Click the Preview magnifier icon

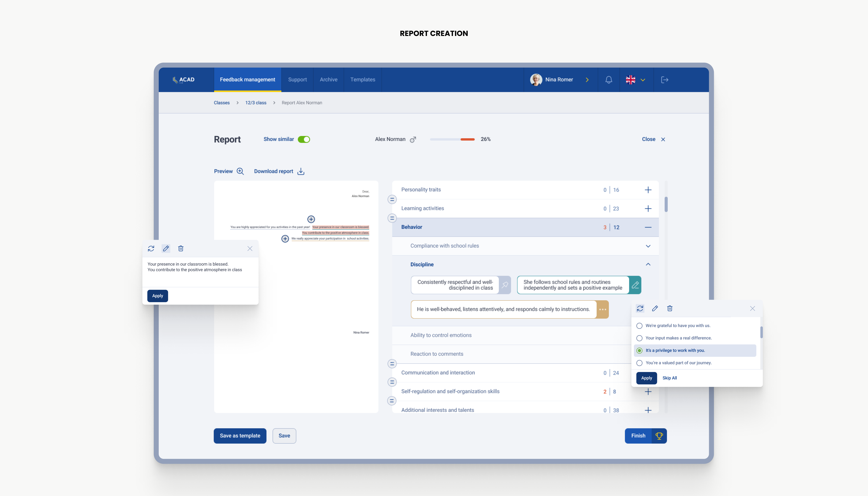(x=240, y=171)
